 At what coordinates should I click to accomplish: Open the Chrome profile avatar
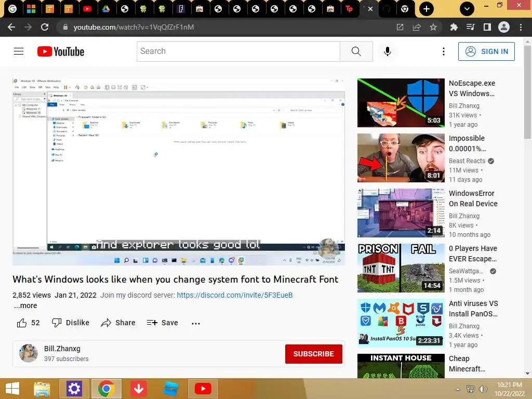[504, 27]
